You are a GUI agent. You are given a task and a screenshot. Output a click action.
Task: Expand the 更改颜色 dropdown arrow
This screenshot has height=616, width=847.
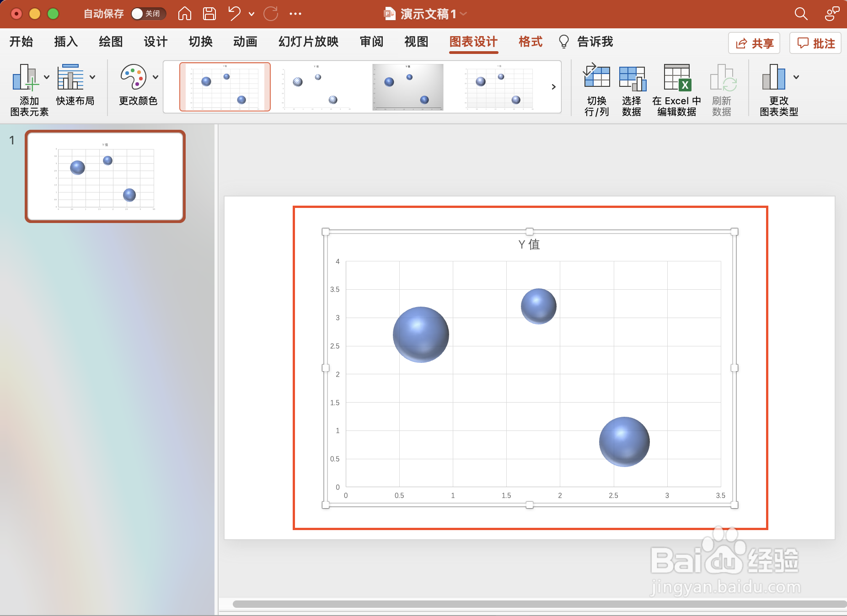(x=155, y=77)
